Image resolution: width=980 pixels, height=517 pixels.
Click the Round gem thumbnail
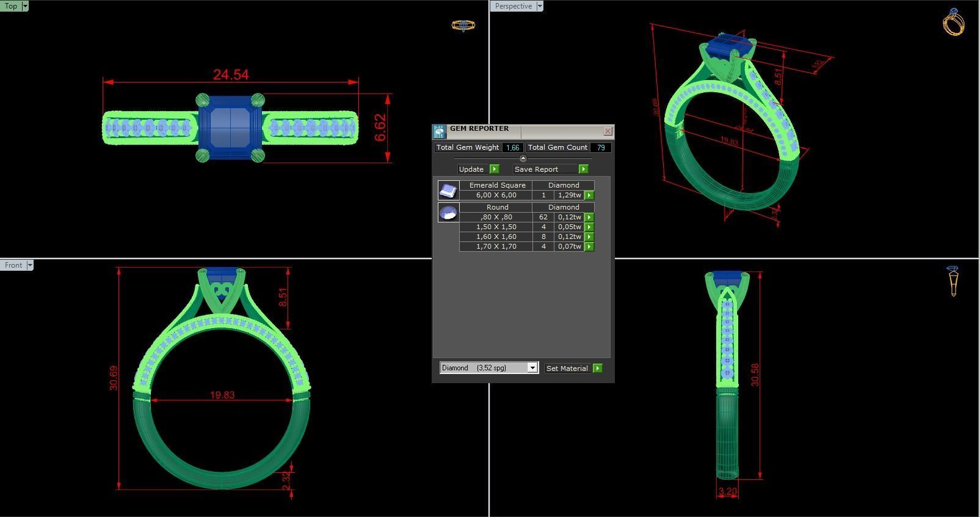click(448, 213)
